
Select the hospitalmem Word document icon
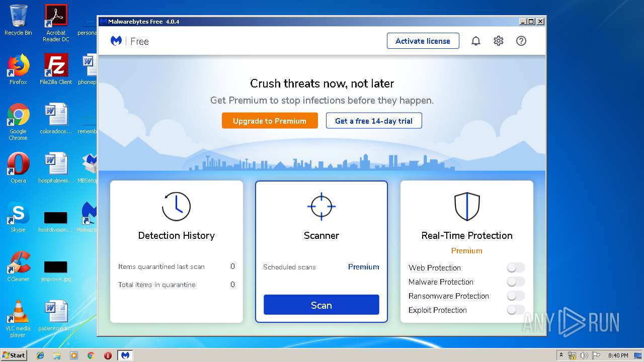pos(56,168)
